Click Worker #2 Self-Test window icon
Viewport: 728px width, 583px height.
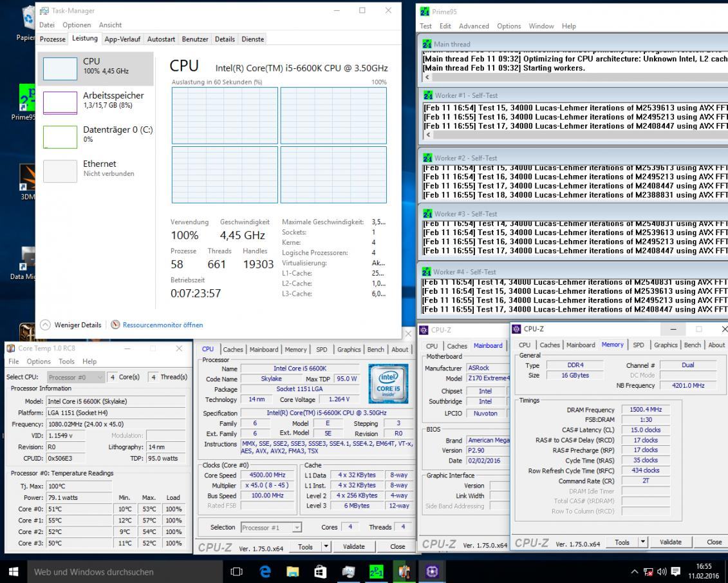pyautogui.click(x=427, y=158)
